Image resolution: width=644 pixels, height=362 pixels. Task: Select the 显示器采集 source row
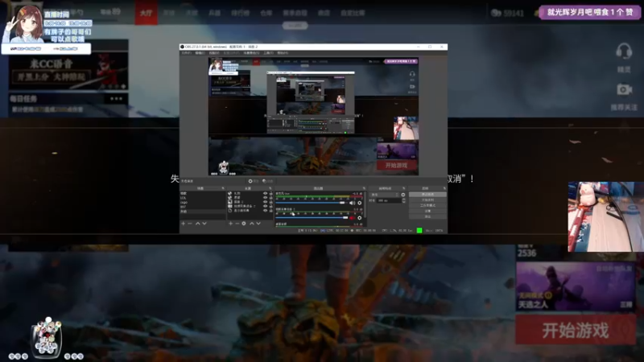tap(250, 211)
